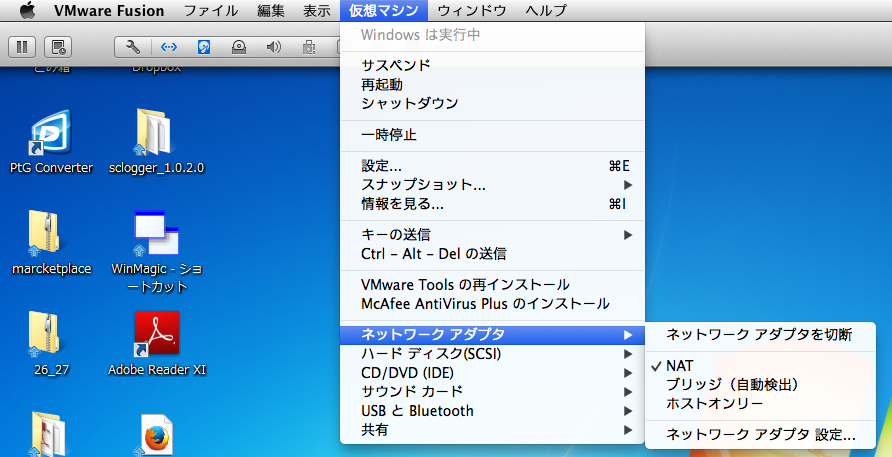
Task: Choose 一時停止 to pause the VM
Action: pyautogui.click(x=492, y=135)
